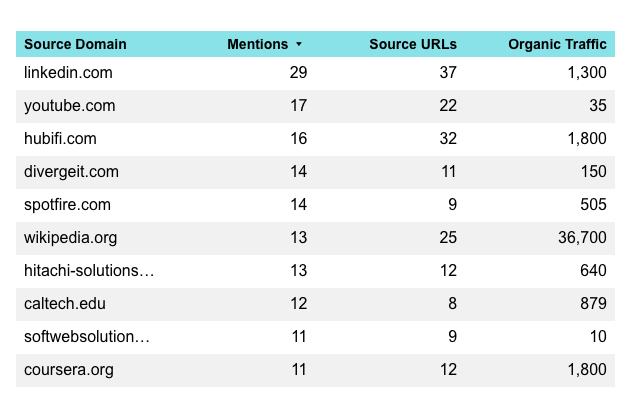This screenshot has height=410, width=641.
Task: Select the youtube.com domain cell
Action: (x=69, y=106)
